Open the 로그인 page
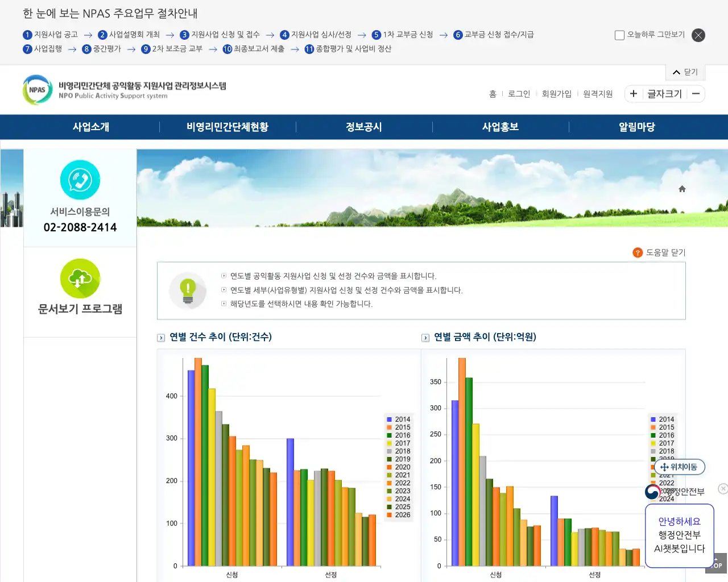 tap(519, 94)
